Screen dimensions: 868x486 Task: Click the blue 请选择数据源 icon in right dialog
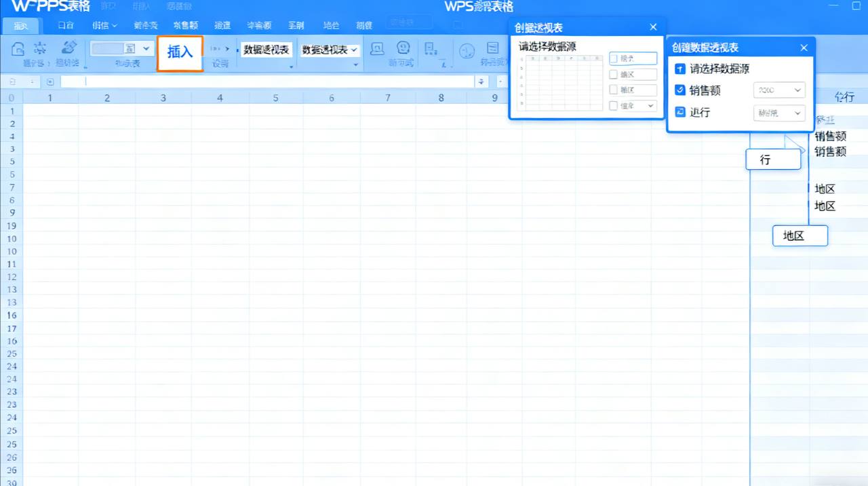click(680, 69)
